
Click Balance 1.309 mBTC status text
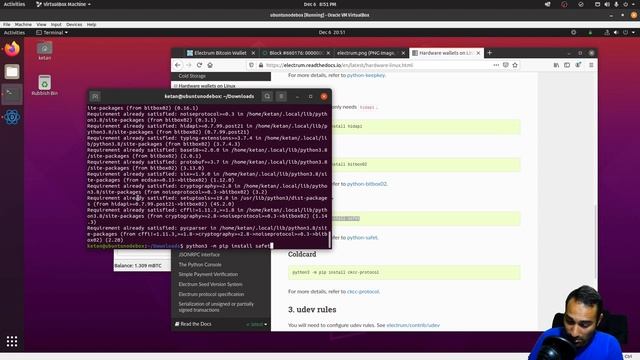click(x=138, y=266)
